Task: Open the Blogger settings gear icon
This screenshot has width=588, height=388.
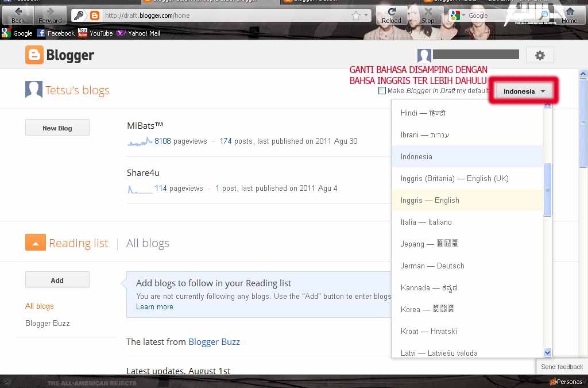Action: (x=539, y=55)
